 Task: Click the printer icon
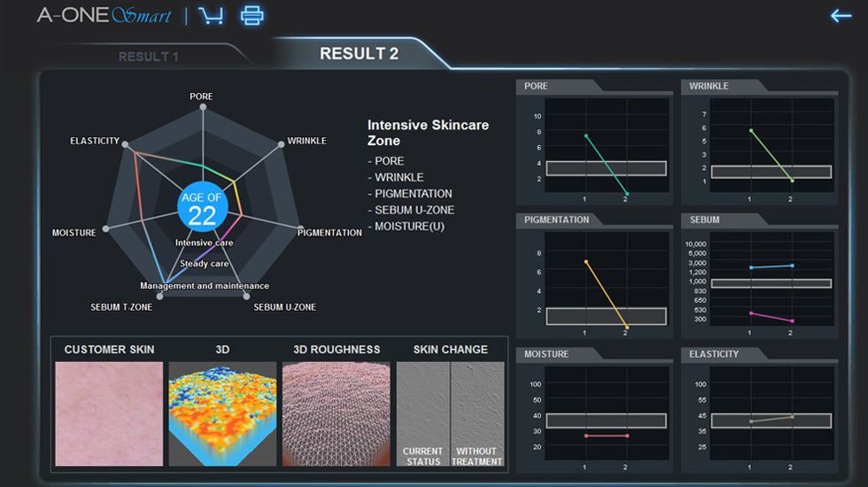(x=252, y=16)
